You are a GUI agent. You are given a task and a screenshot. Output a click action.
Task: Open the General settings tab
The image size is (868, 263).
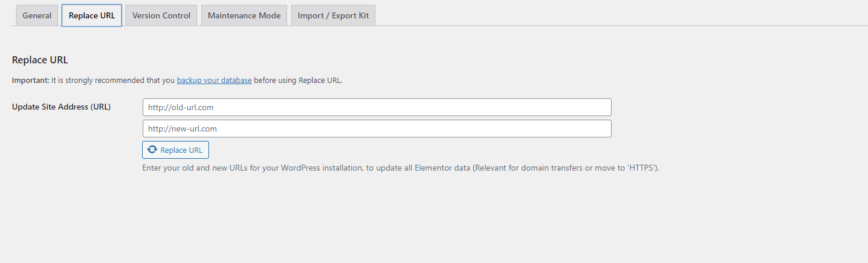[x=37, y=15]
